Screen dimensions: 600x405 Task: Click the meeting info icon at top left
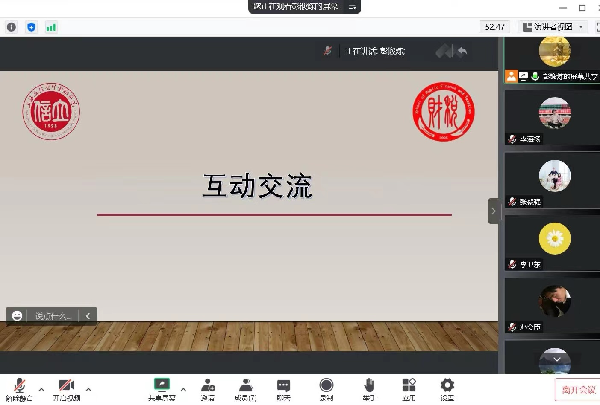[x=11, y=27]
